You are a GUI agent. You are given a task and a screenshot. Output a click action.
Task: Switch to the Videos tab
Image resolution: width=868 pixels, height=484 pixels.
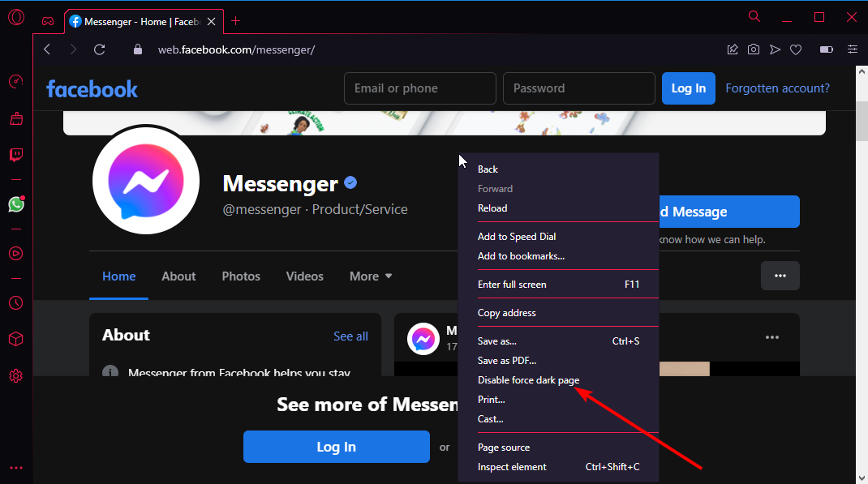click(x=304, y=276)
